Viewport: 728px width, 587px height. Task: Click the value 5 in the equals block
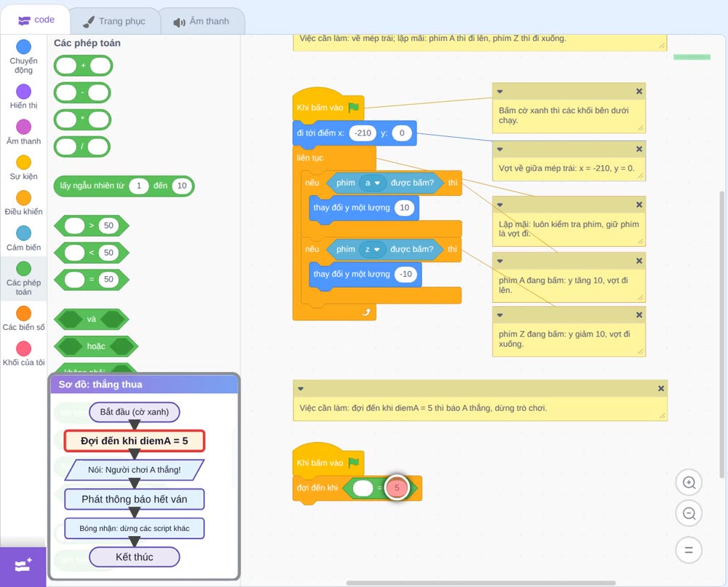(x=397, y=488)
